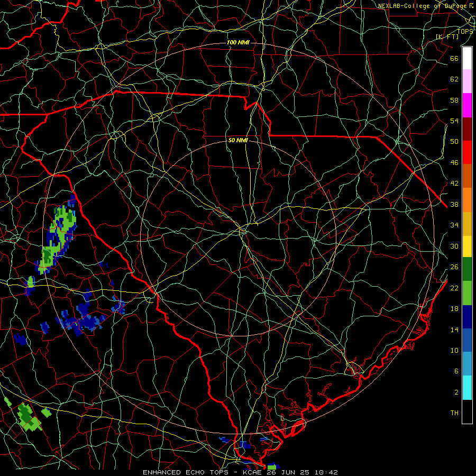This screenshot has width=476, height=476.
Task: Click the 10 value on the legend
Action: tap(454, 350)
